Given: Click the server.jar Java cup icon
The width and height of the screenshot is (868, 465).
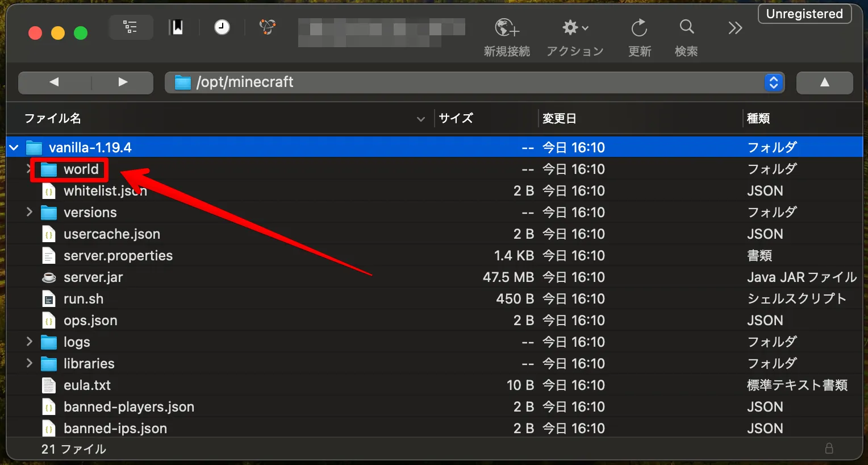Looking at the screenshot, I should click(x=49, y=277).
